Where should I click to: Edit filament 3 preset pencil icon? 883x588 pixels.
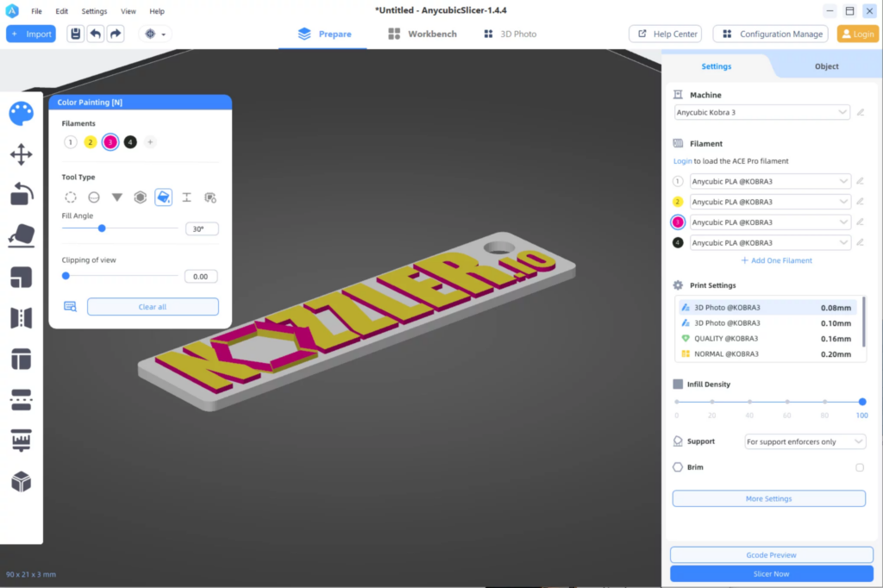(860, 222)
